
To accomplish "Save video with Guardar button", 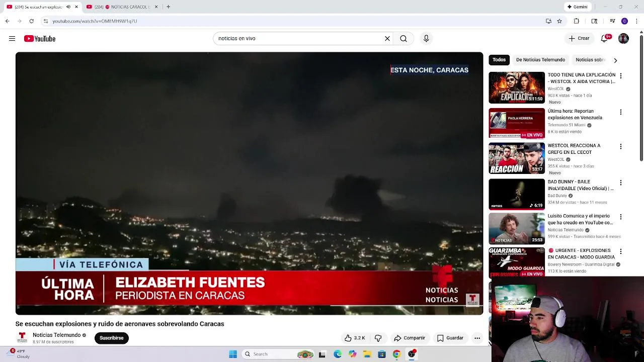I will pyautogui.click(x=450, y=338).
